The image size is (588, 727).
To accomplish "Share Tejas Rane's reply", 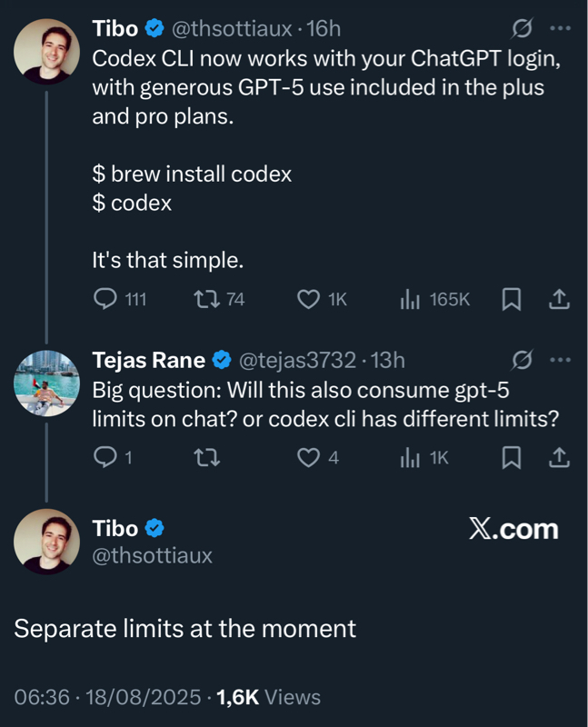I will click(x=560, y=457).
